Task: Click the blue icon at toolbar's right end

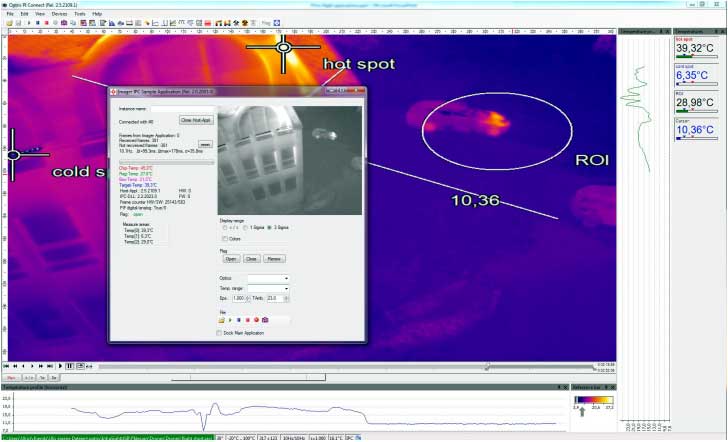Action: (279, 22)
